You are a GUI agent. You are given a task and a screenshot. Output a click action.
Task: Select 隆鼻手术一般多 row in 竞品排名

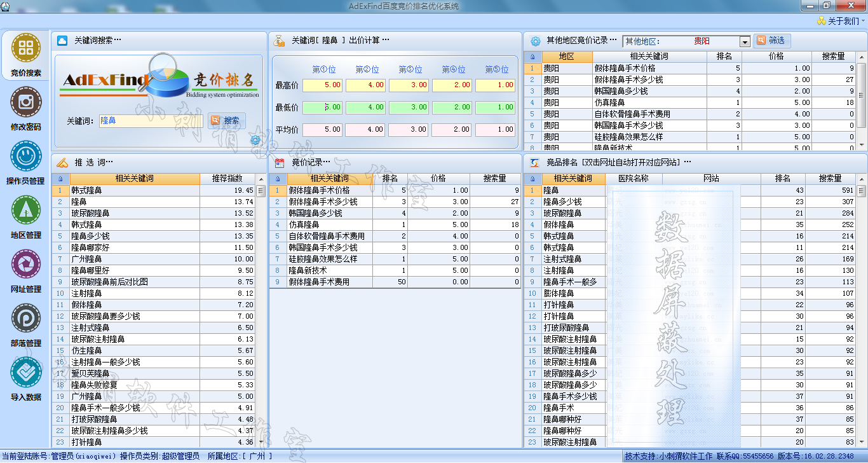690,282
